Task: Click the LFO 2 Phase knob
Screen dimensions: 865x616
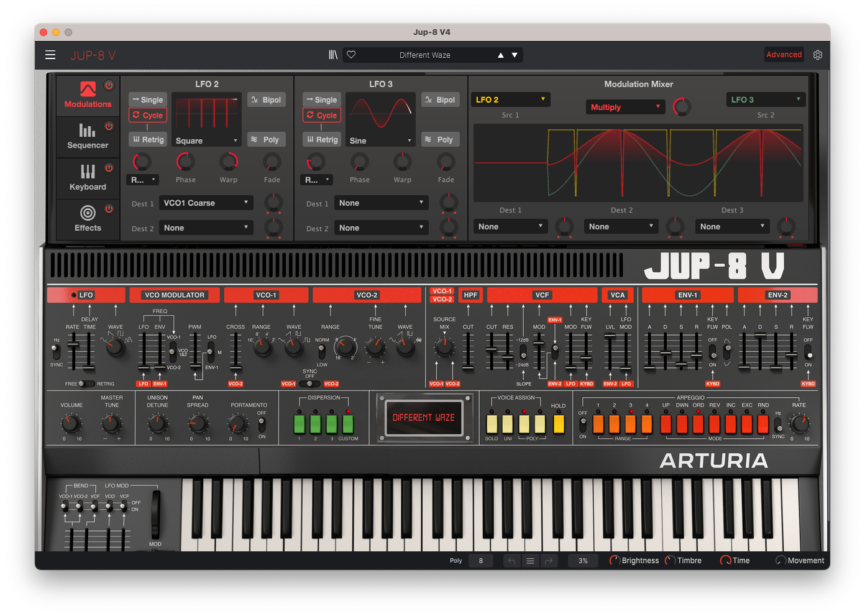Action: click(185, 162)
